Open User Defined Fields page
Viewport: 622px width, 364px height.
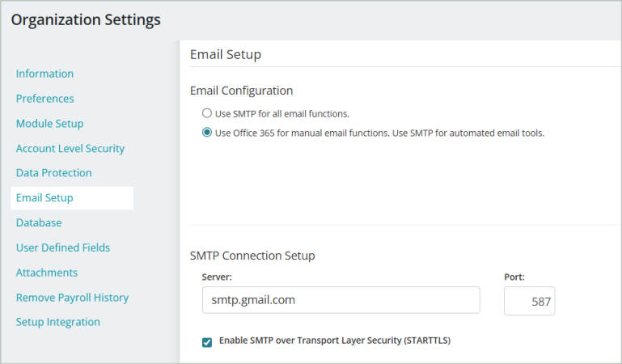pos(62,248)
